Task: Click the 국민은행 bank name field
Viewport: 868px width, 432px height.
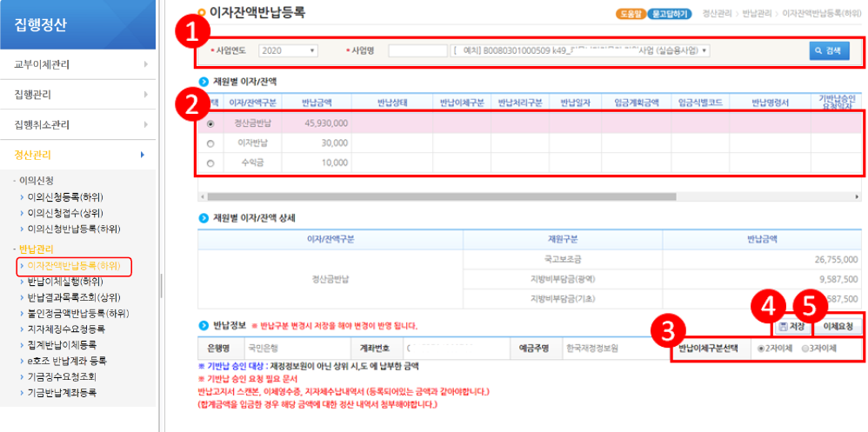Action: 297,349
